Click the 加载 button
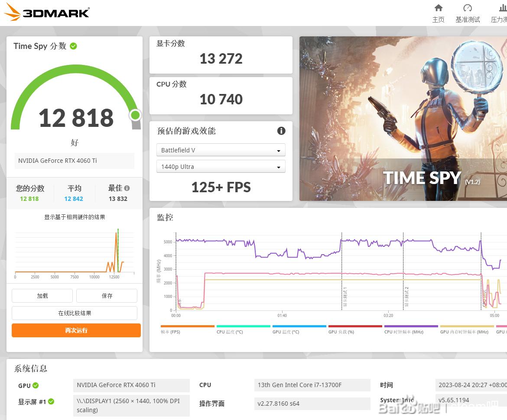The height and width of the screenshot is (420, 507). (42, 296)
